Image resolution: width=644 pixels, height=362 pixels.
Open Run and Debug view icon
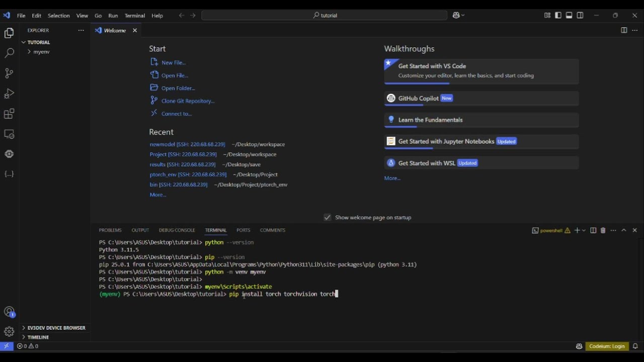(9, 94)
